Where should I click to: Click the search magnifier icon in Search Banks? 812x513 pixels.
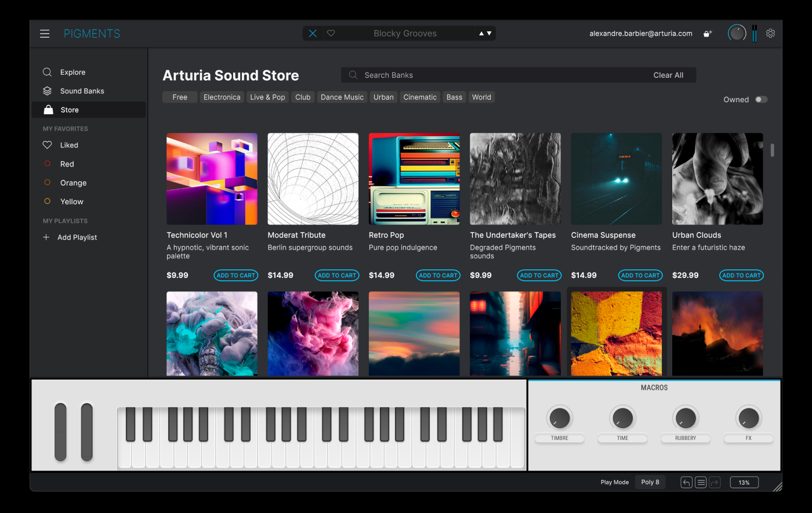(x=353, y=75)
